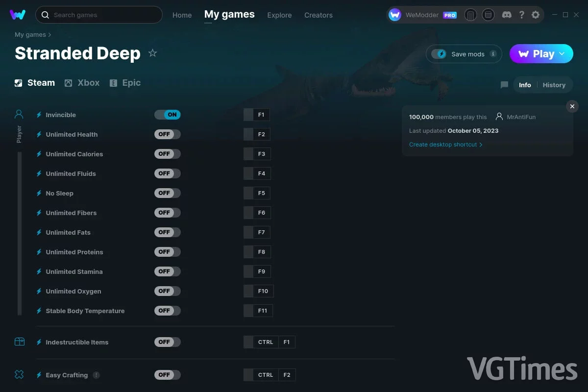Click the F1 hotkey for Invincible
The image size is (588, 392).
(262, 115)
